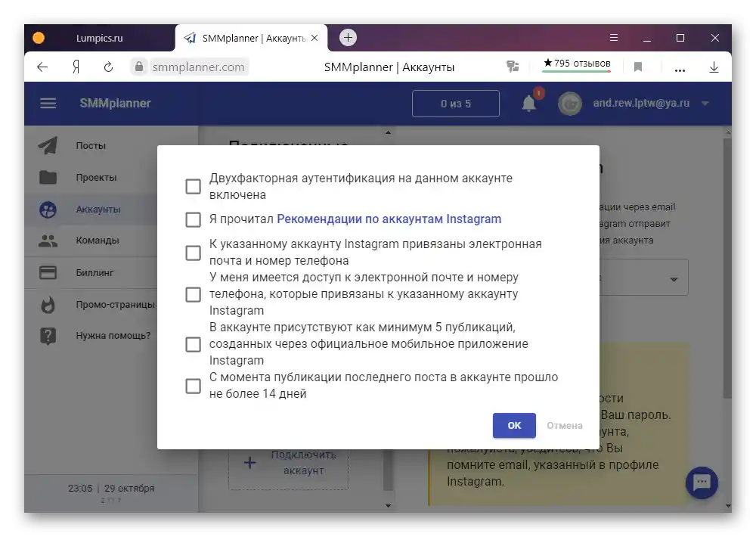This screenshot has width=756, height=537.
Task: Open the Промо-страницы menu item
Action: click(x=115, y=305)
